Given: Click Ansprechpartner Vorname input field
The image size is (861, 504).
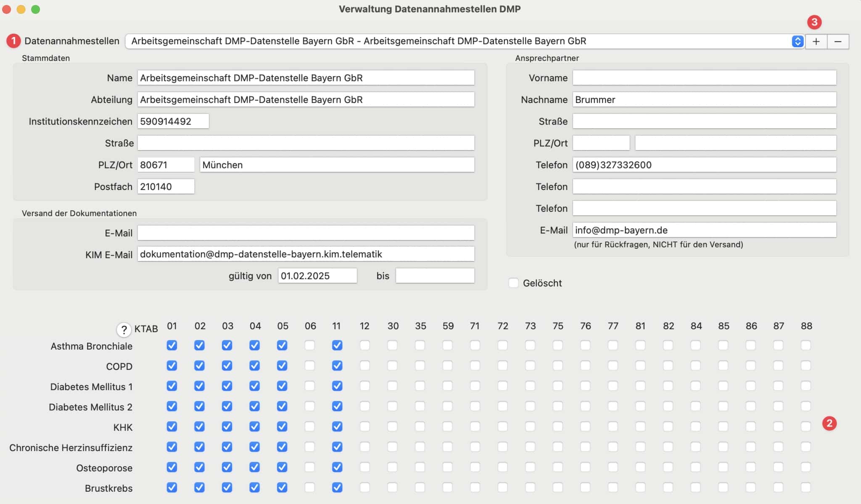Looking at the screenshot, I should click(x=704, y=78).
